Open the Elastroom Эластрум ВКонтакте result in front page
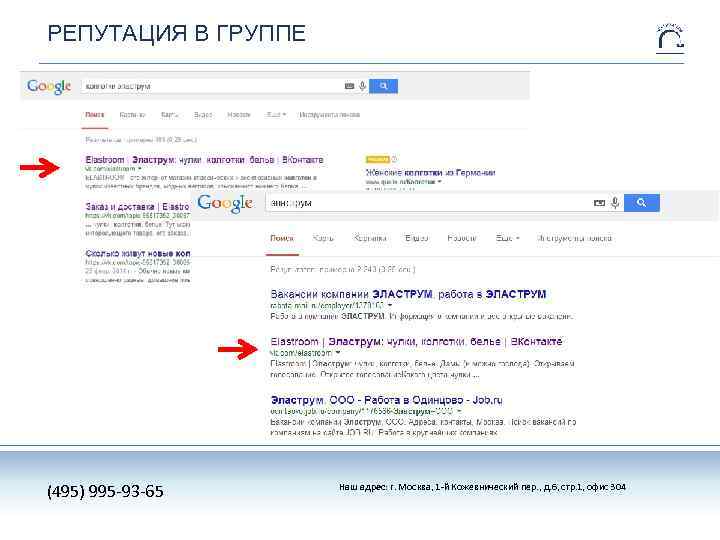The width and height of the screenshot is (720, 540). tap(416, 342)
